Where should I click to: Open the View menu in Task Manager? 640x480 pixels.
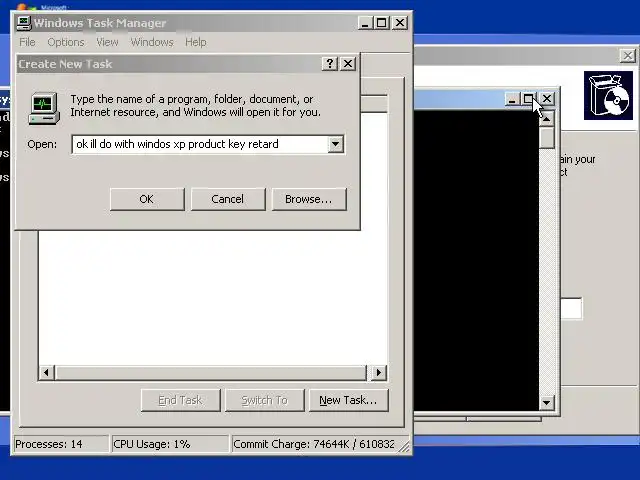(107, 42)
